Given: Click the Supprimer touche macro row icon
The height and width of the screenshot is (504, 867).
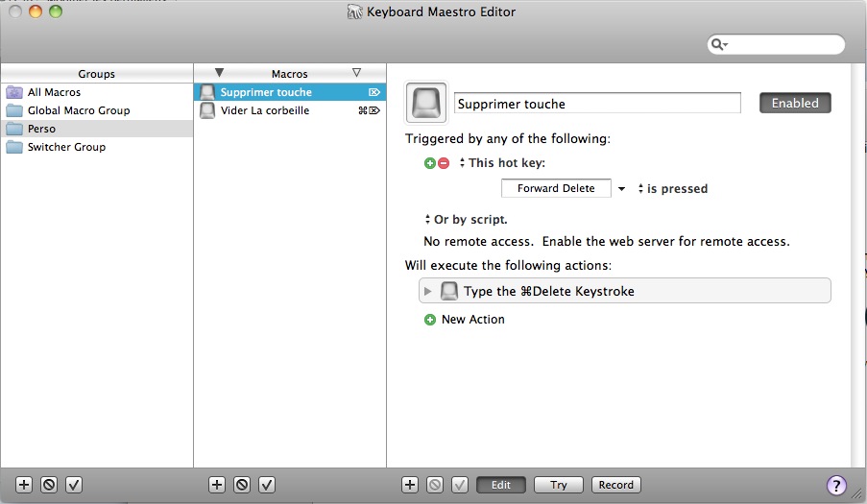Looking at the screenshot, I should [207, 92].
